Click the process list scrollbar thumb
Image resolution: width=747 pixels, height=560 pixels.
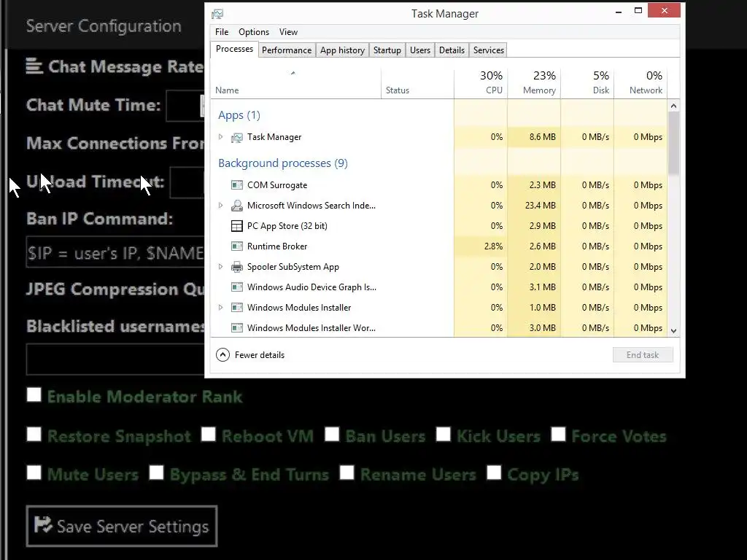coord(673,144)
